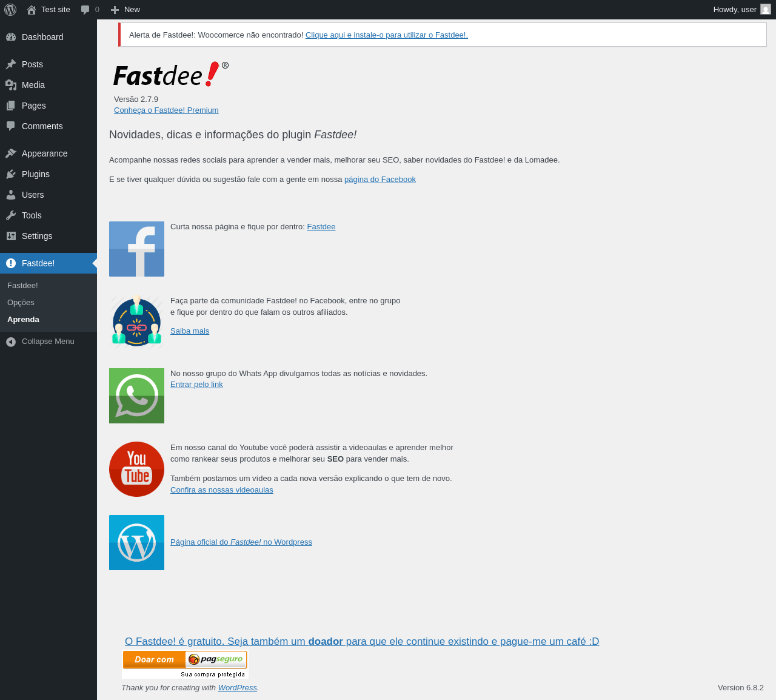Open the Tools menu label

(32, 215)
